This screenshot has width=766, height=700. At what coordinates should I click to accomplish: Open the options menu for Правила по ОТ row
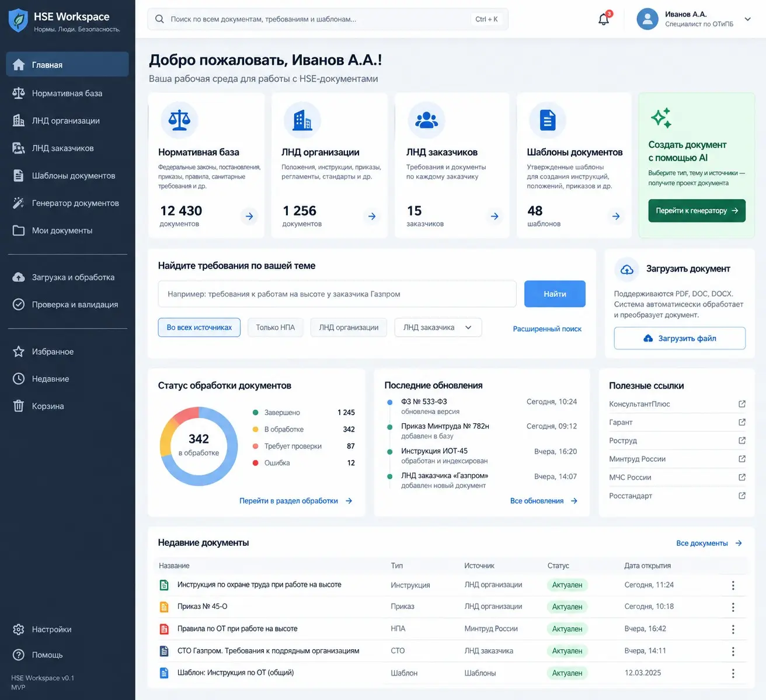(x=733, y=629)
